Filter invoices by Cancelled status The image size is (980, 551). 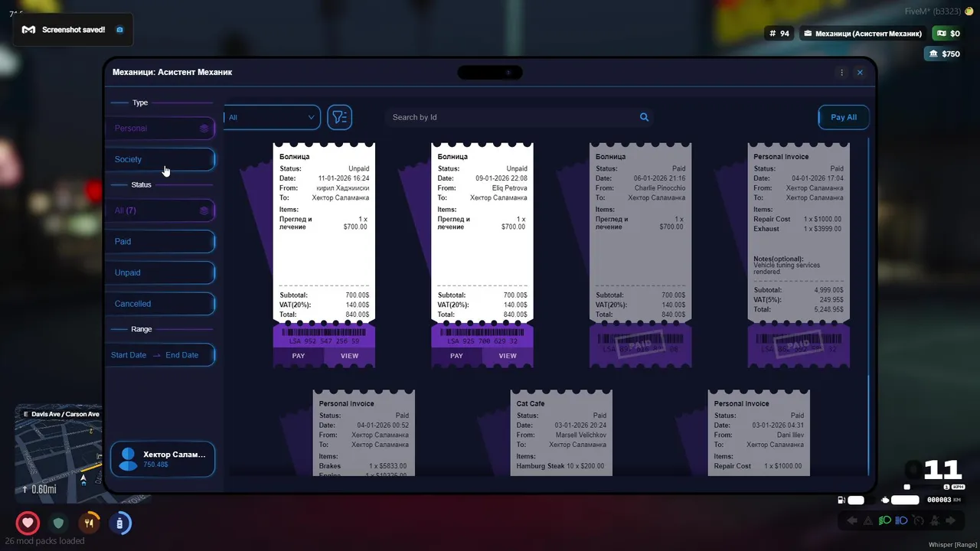point(160,304)
